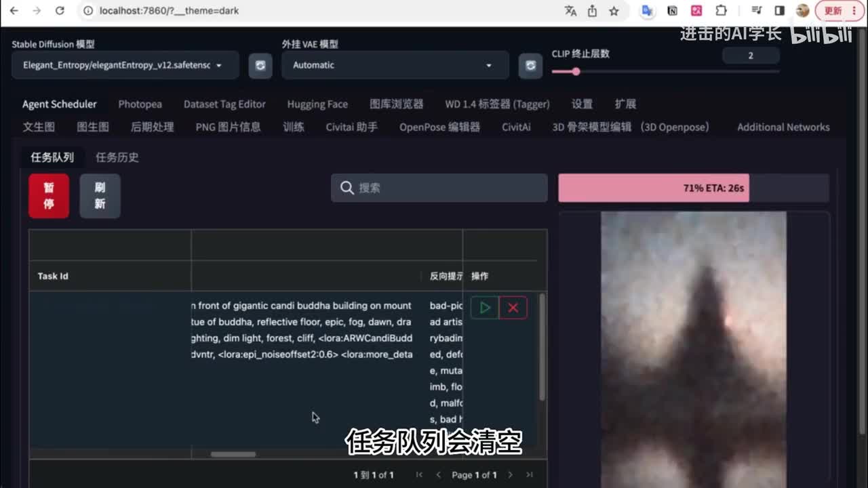Click the browser share icon
868x488 pixels.
click(592, 11)
